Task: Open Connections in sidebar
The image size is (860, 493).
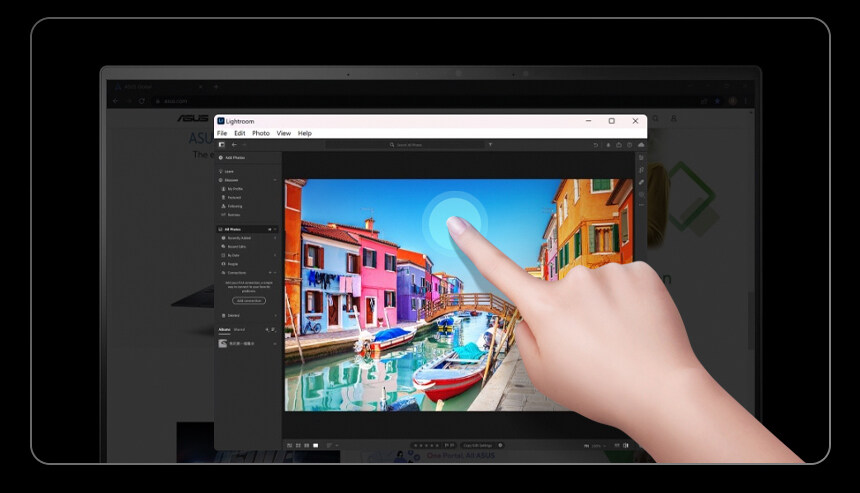Action: 234,273
